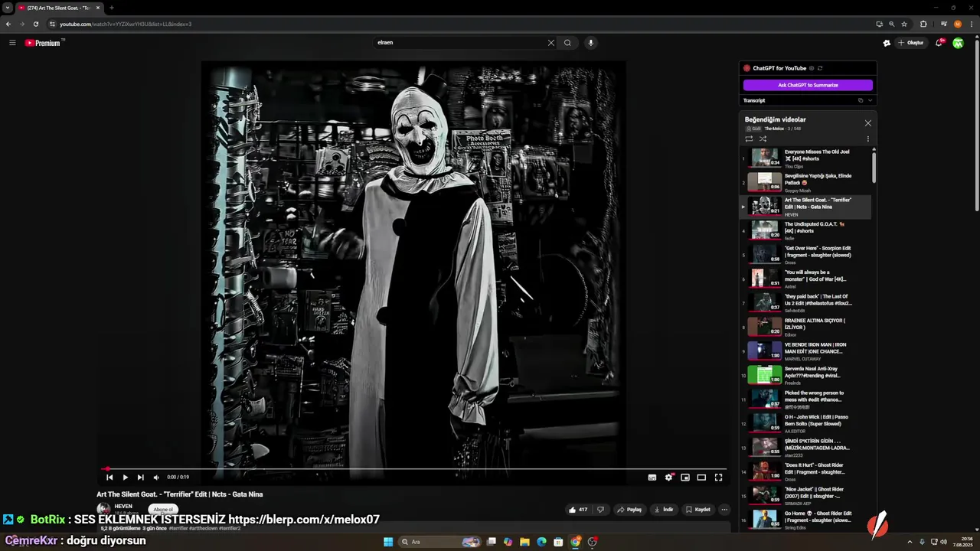Open playlist video Nice Jacket Ghost Rider
980x551 pixels.
tap(805, 496)
